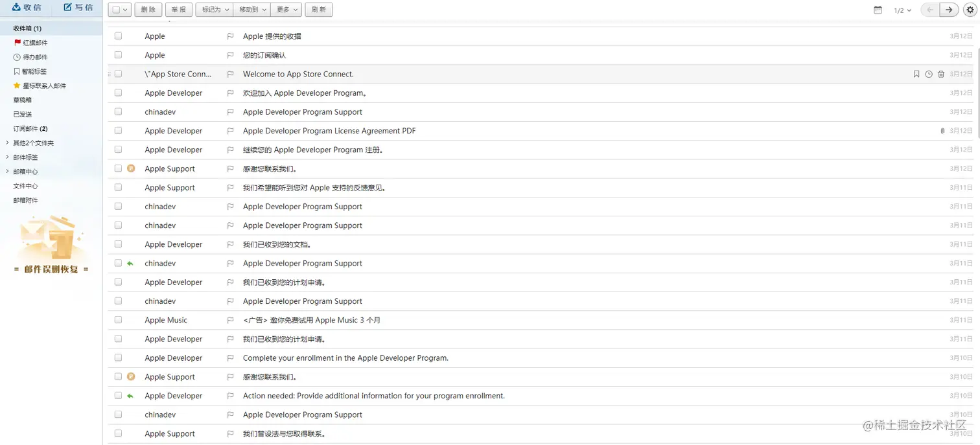
Task: Click the 写信 compose mail icon
Action: (x=67, y=7)
